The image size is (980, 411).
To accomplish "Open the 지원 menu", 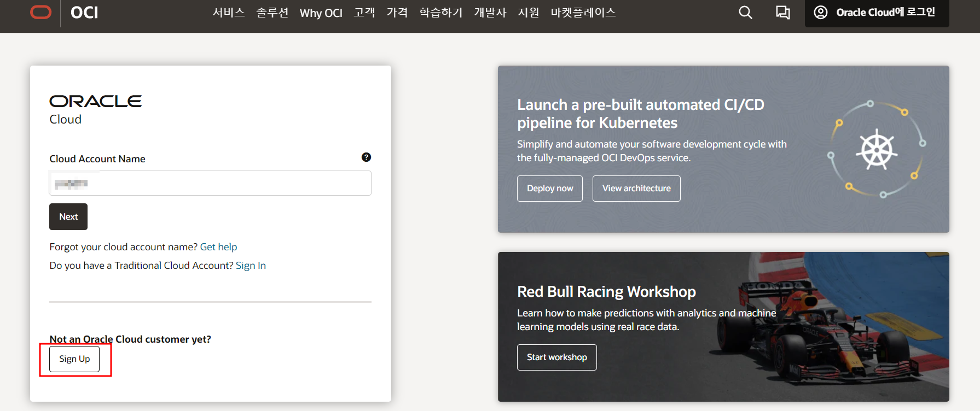I will point(529,13).
